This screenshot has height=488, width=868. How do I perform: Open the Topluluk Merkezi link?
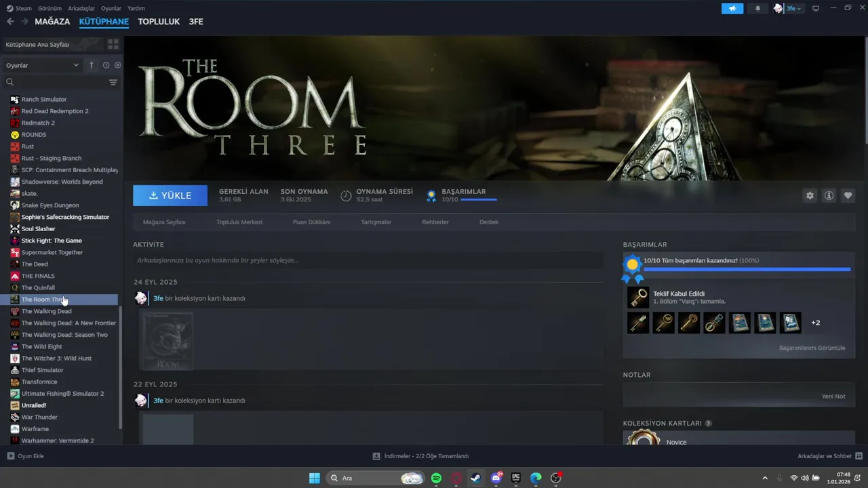tap(239, 222)
